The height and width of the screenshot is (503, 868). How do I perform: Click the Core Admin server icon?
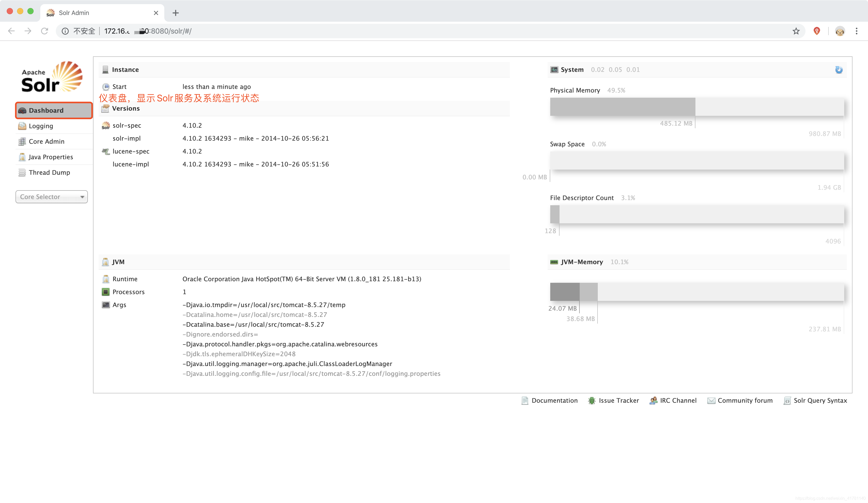(x=22, y=142)
